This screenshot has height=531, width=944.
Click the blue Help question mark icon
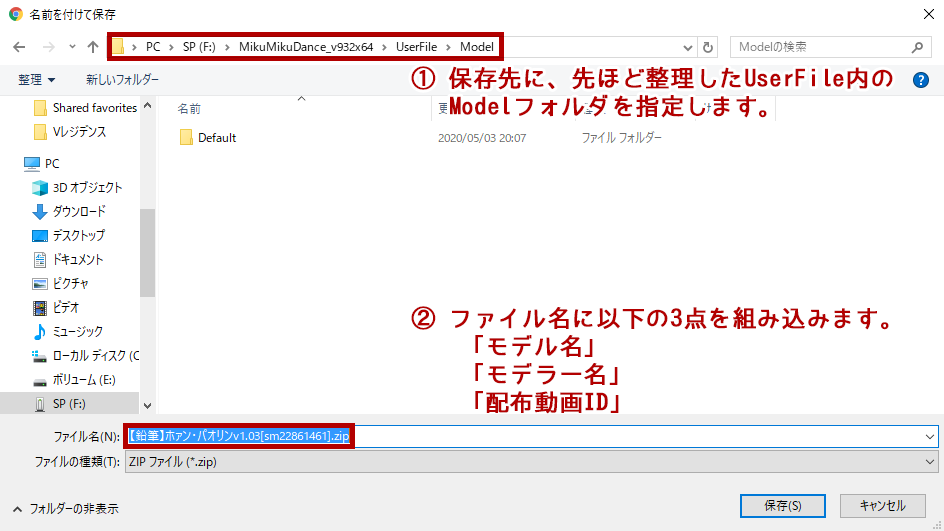[x=921, y=80]
